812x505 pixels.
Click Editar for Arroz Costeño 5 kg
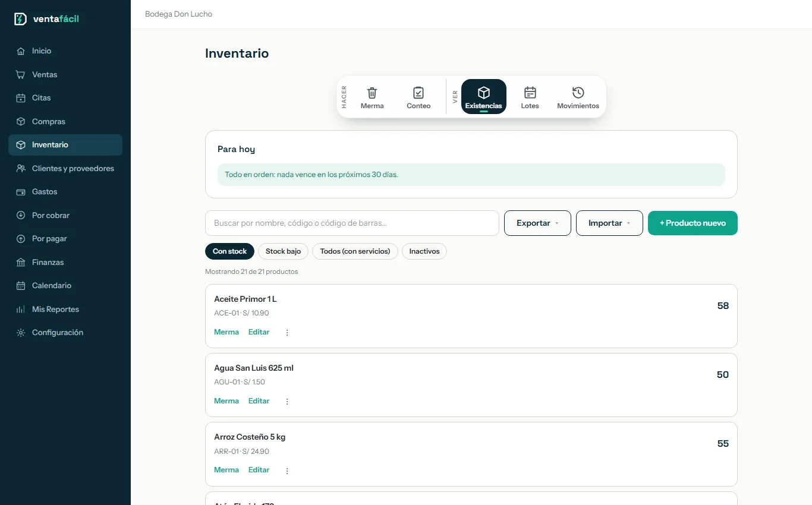[x=259, y=470]
